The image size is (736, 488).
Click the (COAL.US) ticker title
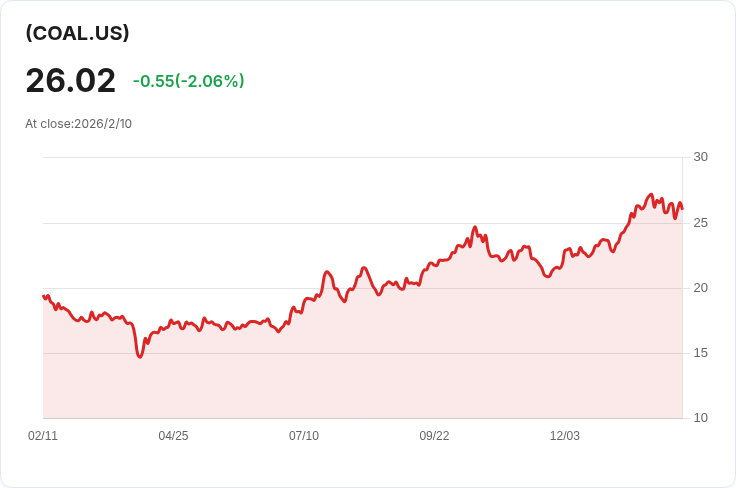(78, 33)
